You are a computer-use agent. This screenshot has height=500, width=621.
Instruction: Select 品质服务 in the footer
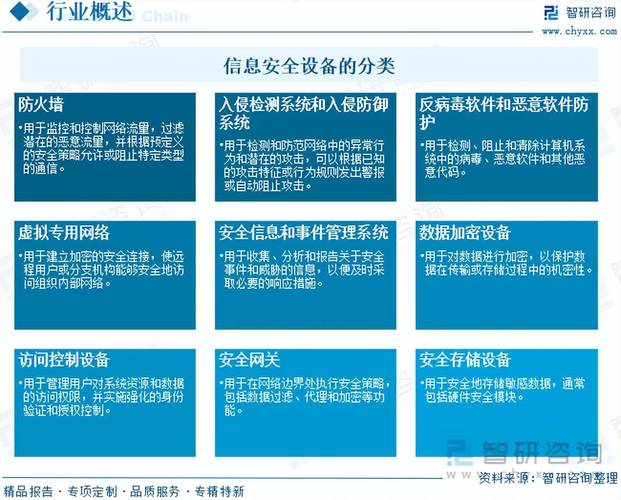coord(155,491)
